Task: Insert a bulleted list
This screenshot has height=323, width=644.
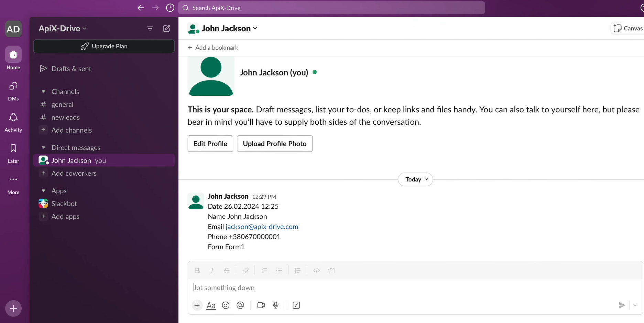Action: point(279,270)
